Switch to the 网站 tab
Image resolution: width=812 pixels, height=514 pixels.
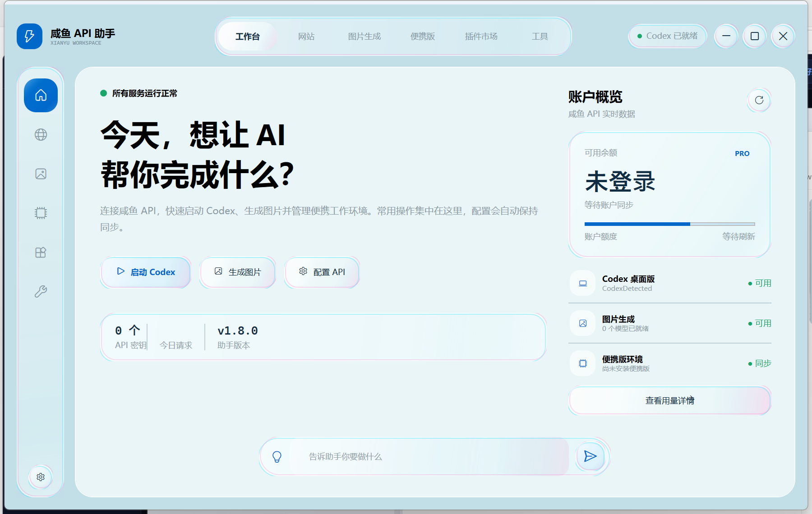tap(306, 37)
